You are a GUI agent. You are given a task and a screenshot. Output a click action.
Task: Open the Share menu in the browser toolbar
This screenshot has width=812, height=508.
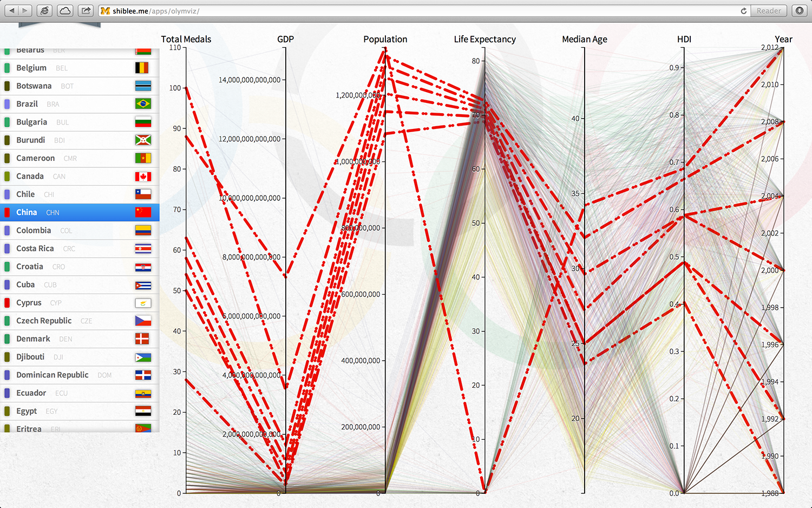coord(86,10)
